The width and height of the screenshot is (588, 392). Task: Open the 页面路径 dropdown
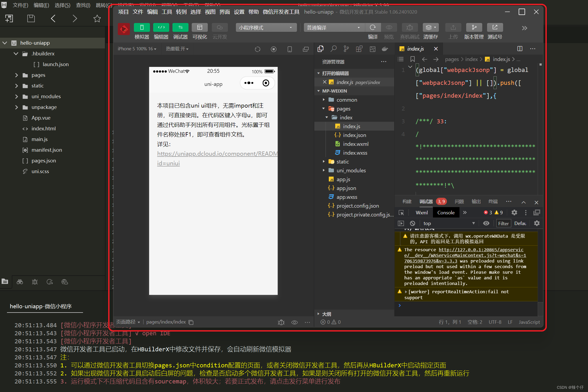128,322
